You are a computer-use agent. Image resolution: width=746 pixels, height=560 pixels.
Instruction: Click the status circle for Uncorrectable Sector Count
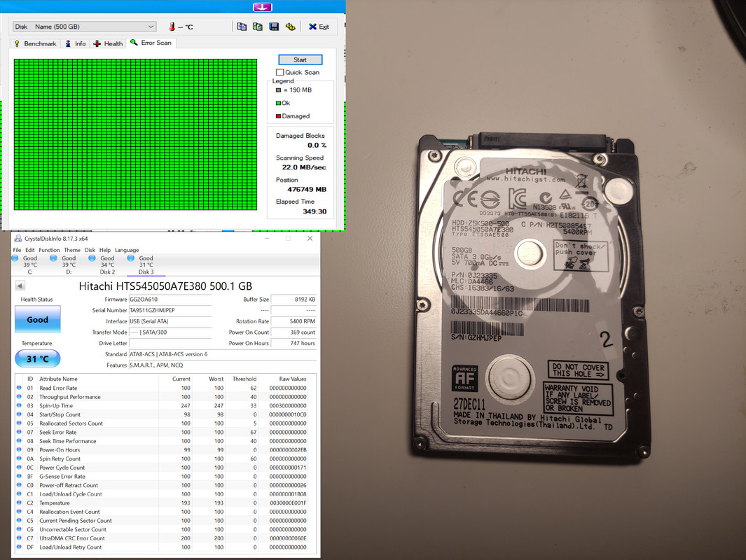point(19,529)
